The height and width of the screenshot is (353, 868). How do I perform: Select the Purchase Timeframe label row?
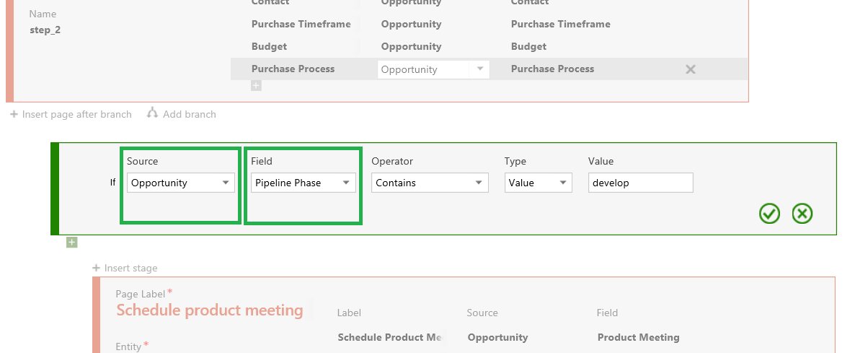301,24
